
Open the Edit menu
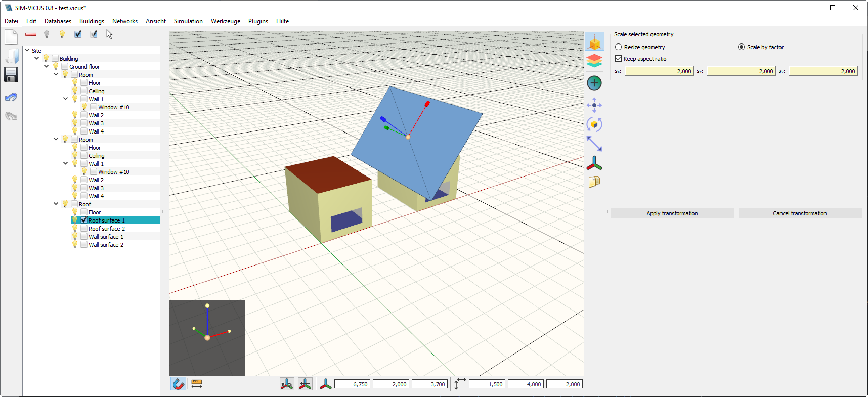click(31, 21)
